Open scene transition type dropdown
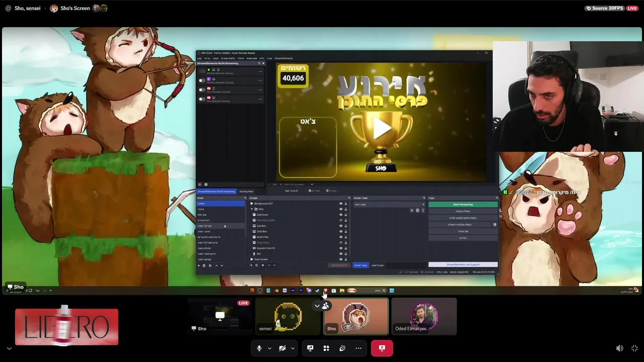Screen dimensions: 644x362 [x=389, y=205]
